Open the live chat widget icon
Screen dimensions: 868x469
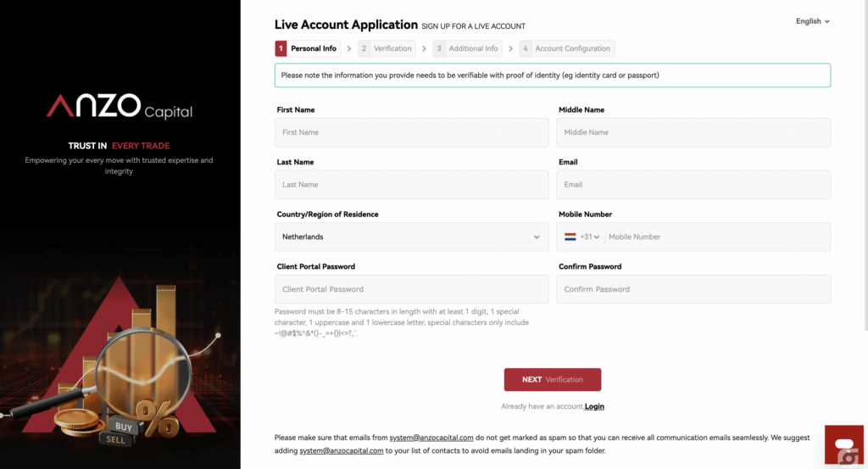coord(843,446)
